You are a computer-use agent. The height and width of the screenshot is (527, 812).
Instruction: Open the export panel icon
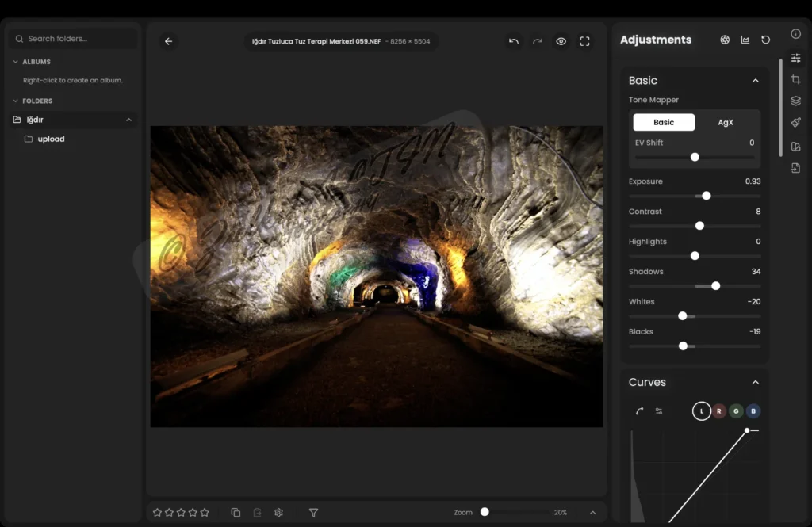pyautogui.click(x=796, y=168)
